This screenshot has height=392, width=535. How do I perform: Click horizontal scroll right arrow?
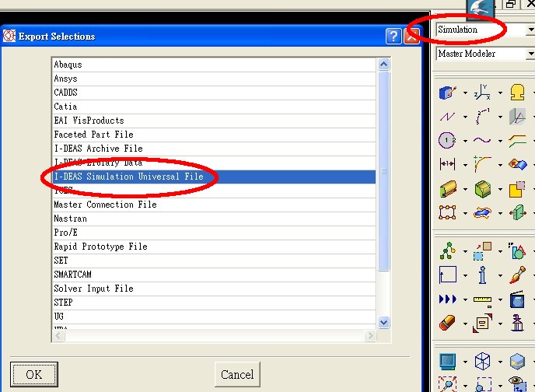pos(370,336)
